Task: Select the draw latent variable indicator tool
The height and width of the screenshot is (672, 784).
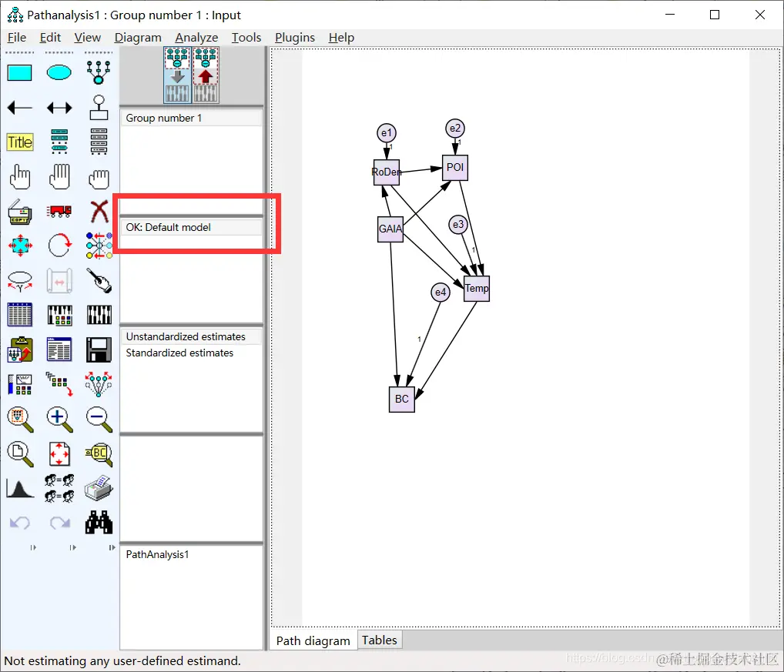Action: pyautogui.click(x=99, y=73)
